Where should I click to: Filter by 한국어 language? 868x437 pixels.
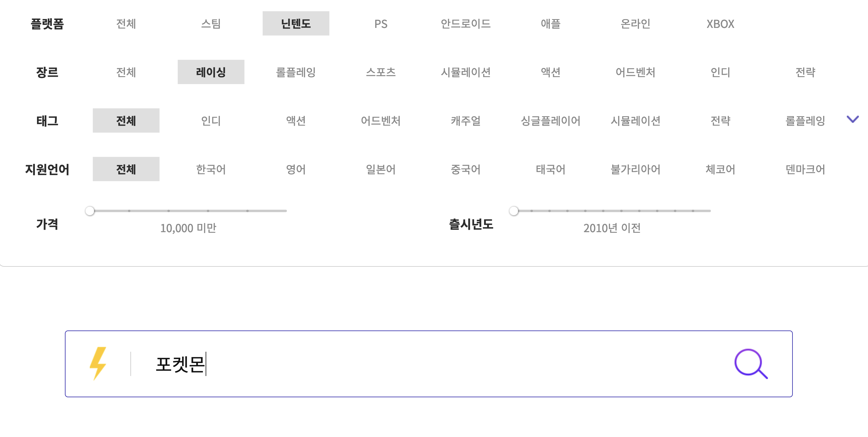(x=211, y=169)
